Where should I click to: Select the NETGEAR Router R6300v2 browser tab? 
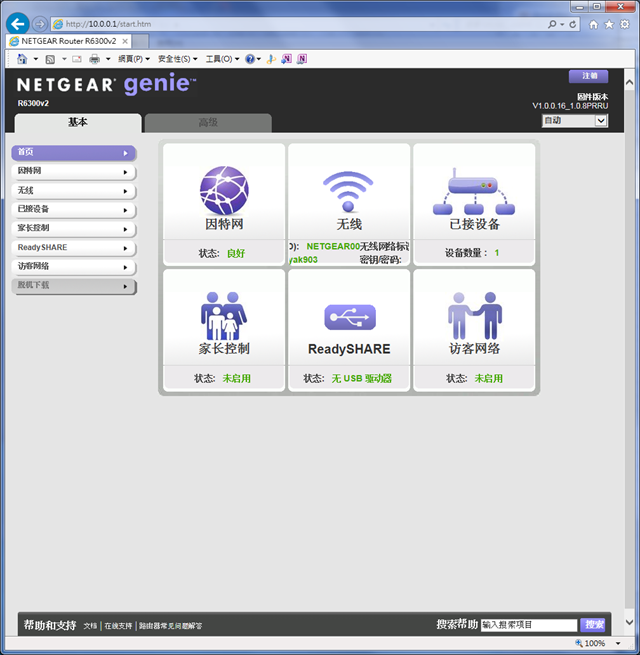coord(69,41)
